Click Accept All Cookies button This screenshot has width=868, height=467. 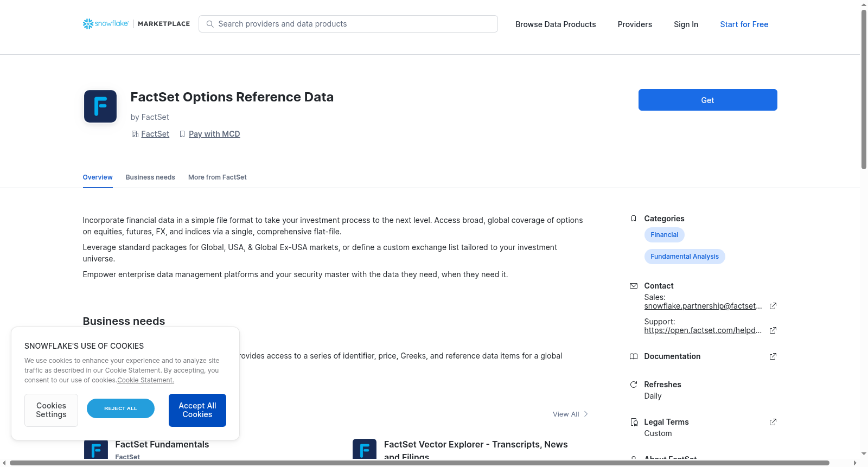[x=197, y=410]
